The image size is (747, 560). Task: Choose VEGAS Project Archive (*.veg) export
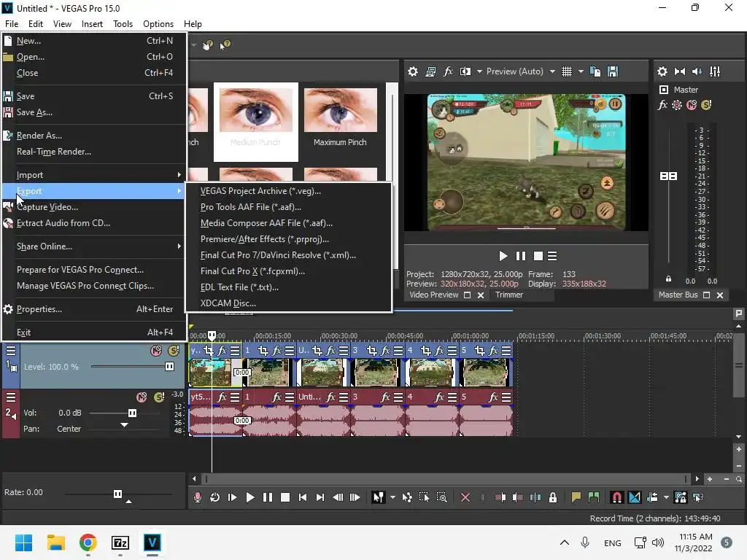click(x=288, y=191)
